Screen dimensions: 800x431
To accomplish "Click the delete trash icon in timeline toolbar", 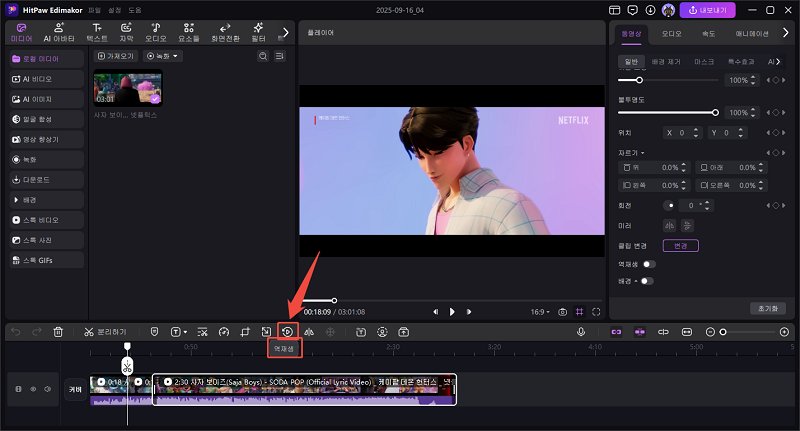I will (58, 332).
